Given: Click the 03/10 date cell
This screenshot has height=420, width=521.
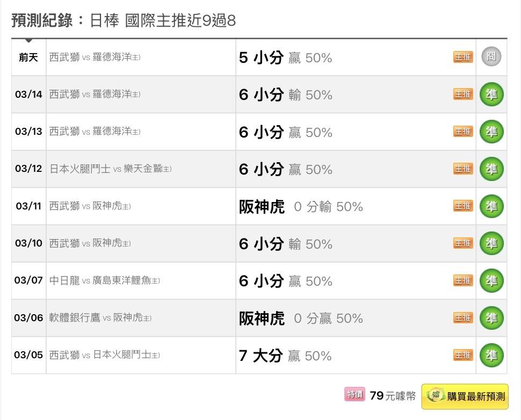Looking at the screenshot, I should click(x=28, y=243).
